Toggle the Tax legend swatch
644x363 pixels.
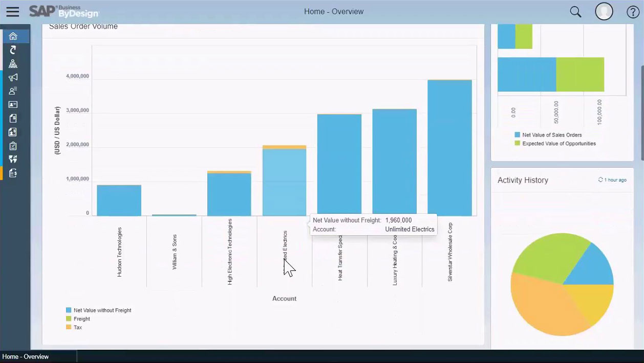(x=69, y=327)
